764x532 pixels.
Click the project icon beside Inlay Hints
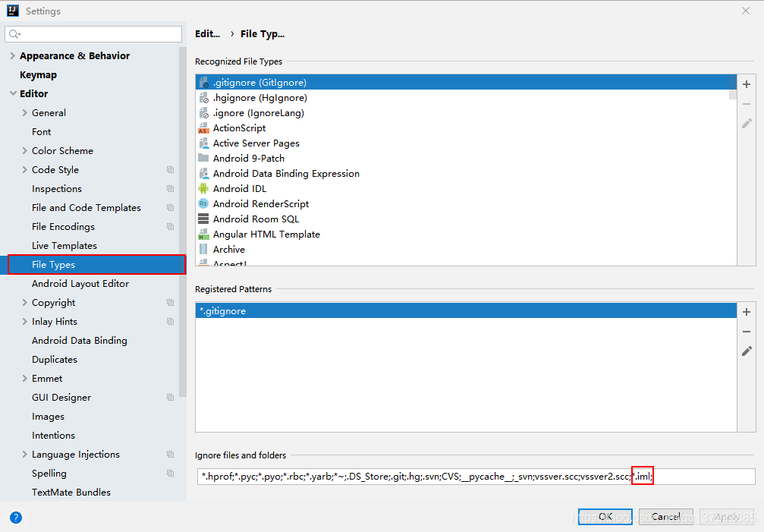coord(170,322)
